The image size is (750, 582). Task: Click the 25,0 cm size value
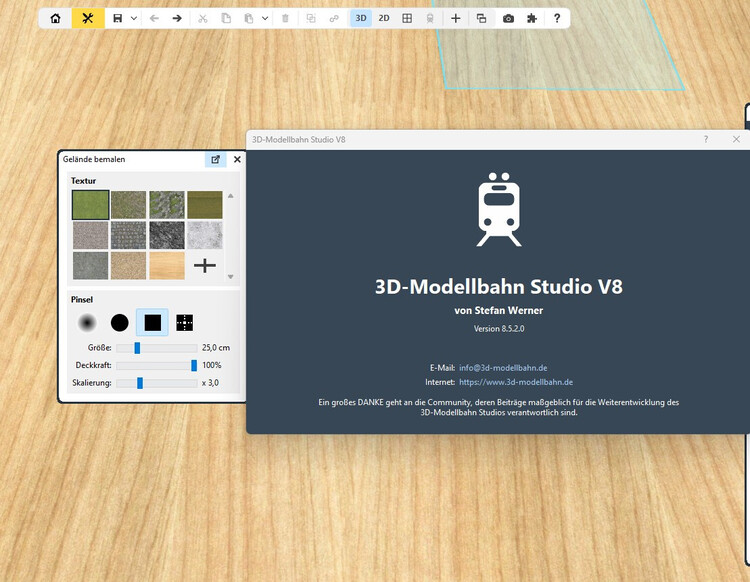point(216,348)
